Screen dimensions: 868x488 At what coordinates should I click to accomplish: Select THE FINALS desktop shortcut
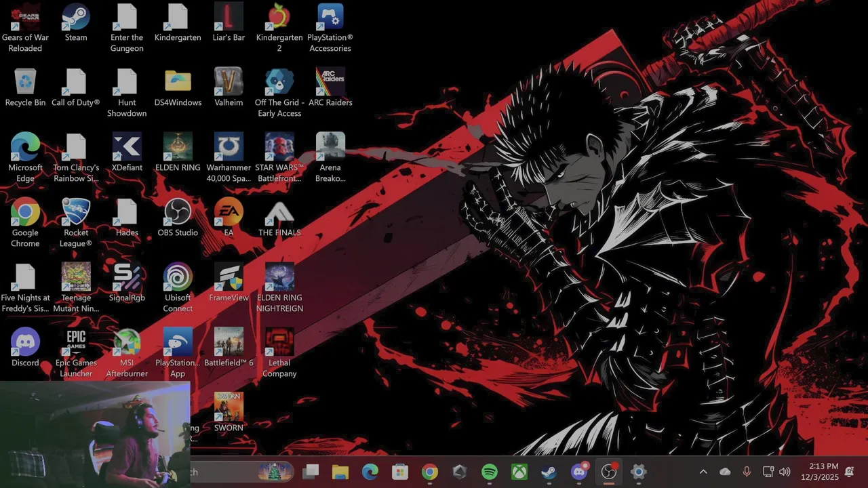click(279, 218)
